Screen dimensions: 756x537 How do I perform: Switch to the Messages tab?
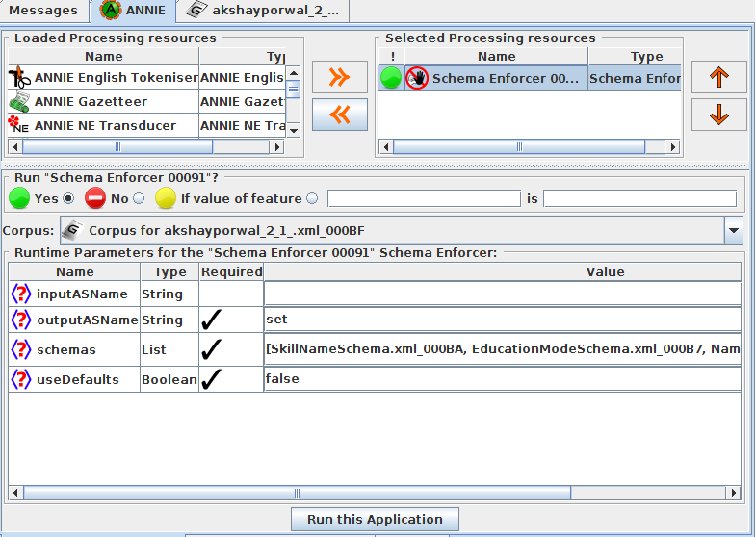44,11
